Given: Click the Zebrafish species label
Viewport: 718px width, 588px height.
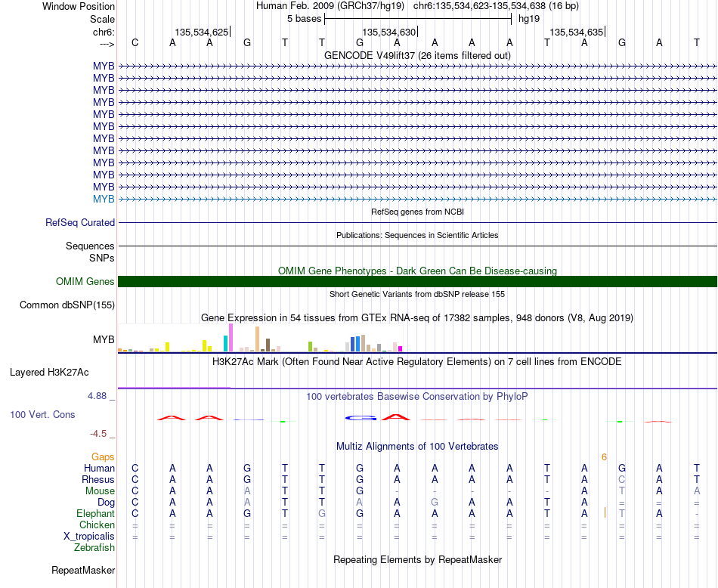Looking at the screenshot, I should click(94, 547).
